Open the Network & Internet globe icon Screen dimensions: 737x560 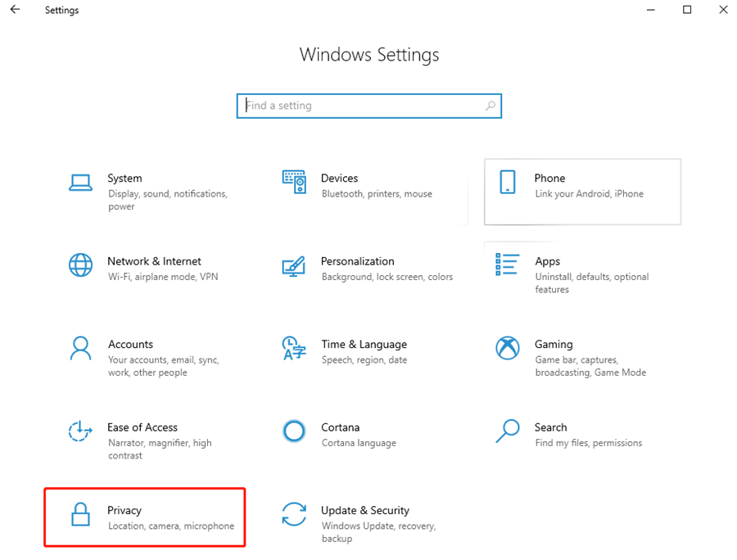(80, 265)
